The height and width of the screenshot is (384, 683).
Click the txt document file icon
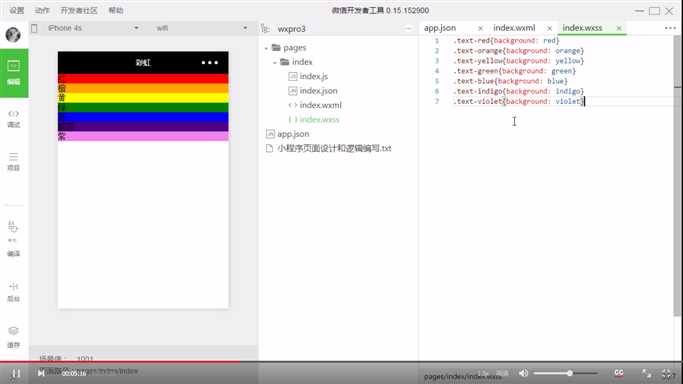[x=270, y=148]
